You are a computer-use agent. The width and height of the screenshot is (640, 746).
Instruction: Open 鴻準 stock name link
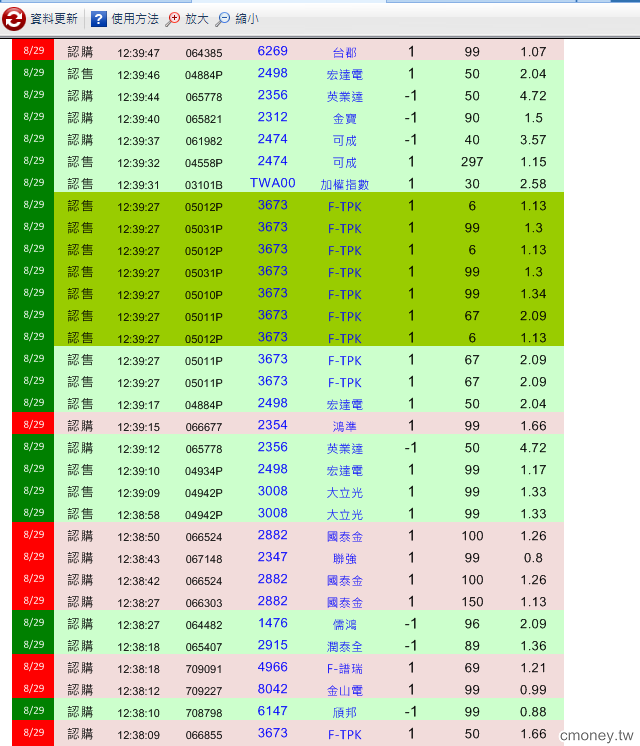pyautogui.click(x=345, y=426)
